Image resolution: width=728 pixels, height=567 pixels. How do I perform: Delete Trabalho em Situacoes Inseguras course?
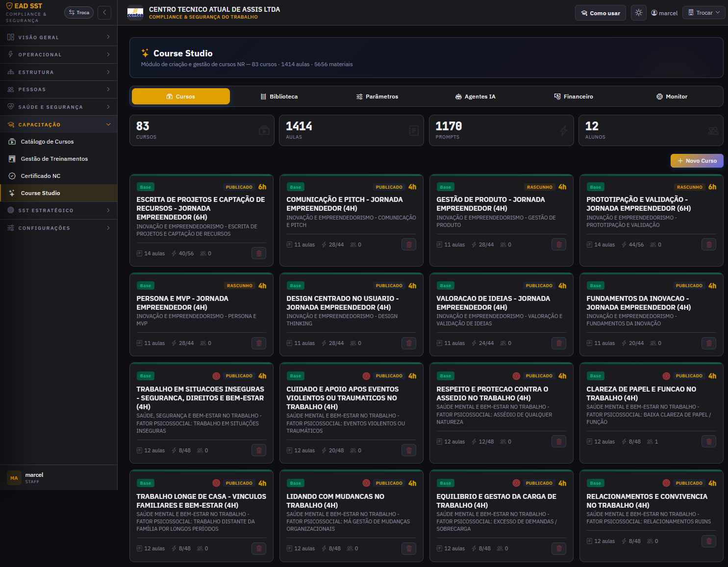[x=259, y=450]
